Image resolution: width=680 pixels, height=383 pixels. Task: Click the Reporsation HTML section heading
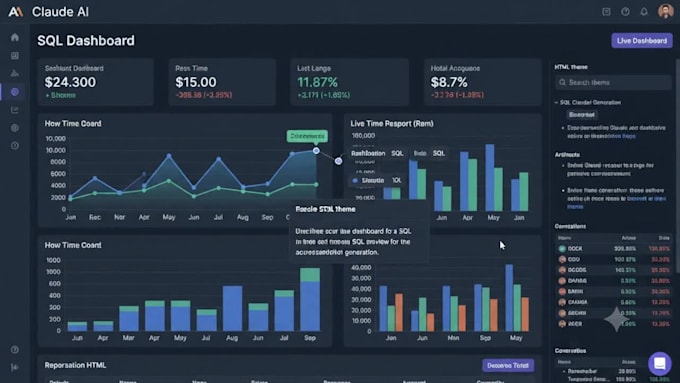[x=75, y=365]
